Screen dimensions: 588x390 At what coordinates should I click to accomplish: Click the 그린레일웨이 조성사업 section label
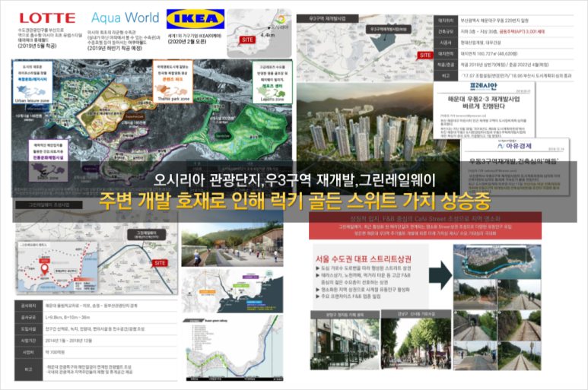pyautogui.click(x=49, y=205)
